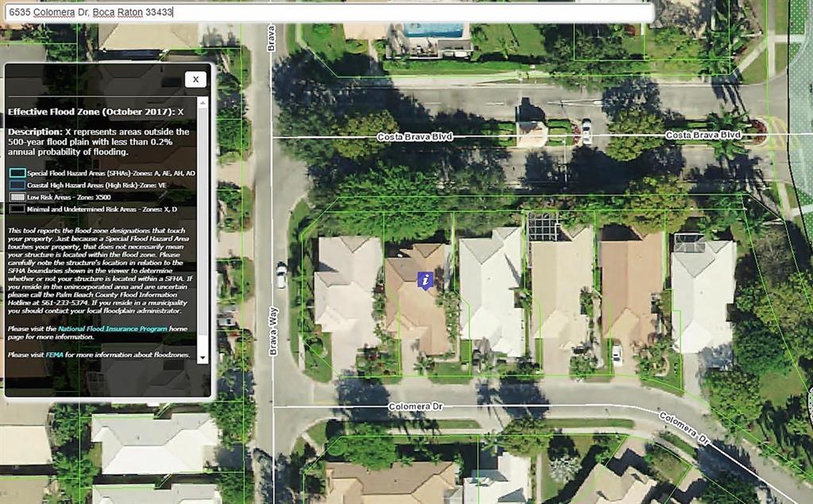Click the Low Risk Areas X500 legend swatch
The height and width of the screenshot is (504, 813).
(x=17, y=197)
